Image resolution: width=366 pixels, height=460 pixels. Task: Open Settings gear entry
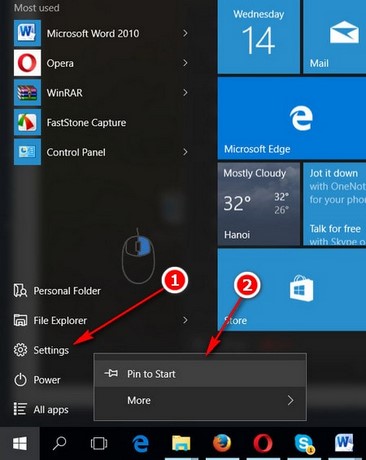click(x=41, y=350)
